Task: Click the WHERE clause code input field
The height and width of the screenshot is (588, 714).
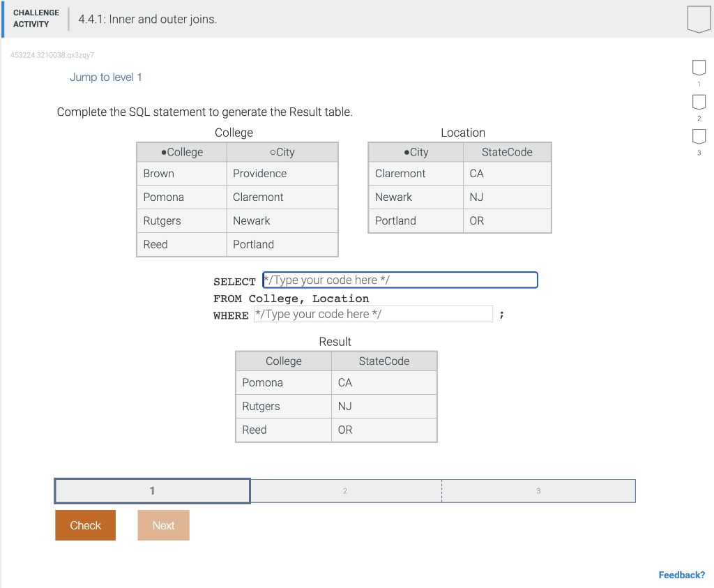Action: (x=374, y=314)
